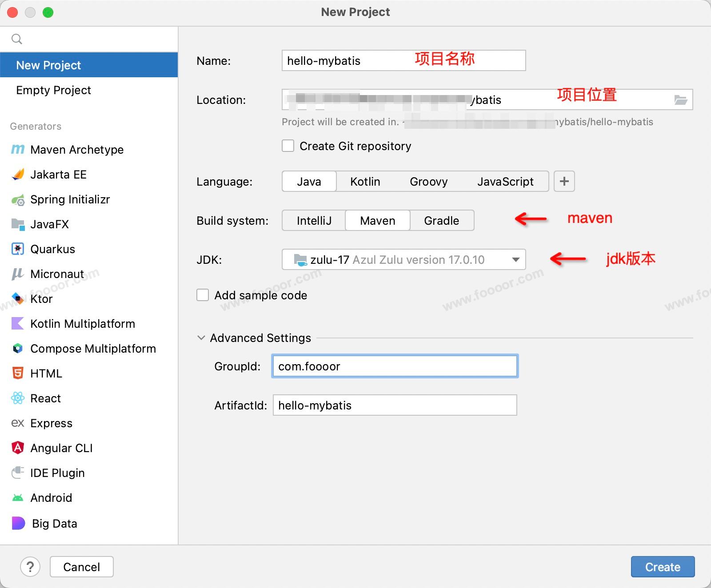Select Gradle as the build system
711x588 pixels.
tap(441, 221)
